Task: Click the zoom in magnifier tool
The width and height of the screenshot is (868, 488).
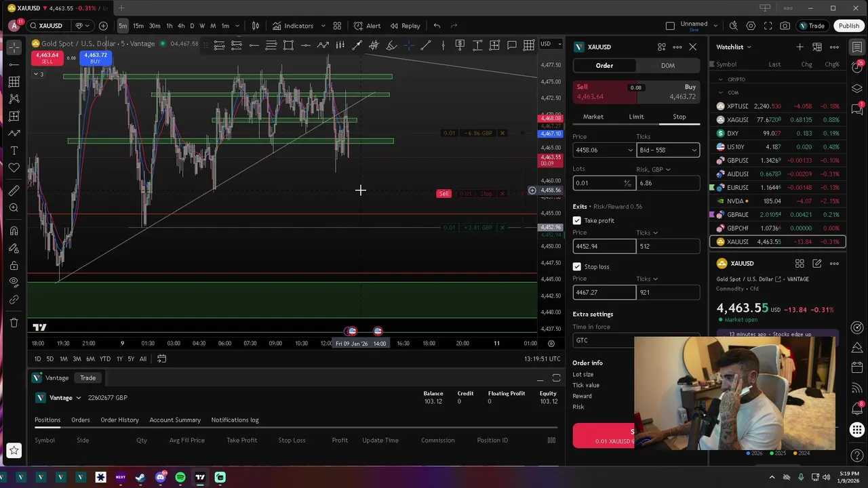Action: tap(14, 208)
